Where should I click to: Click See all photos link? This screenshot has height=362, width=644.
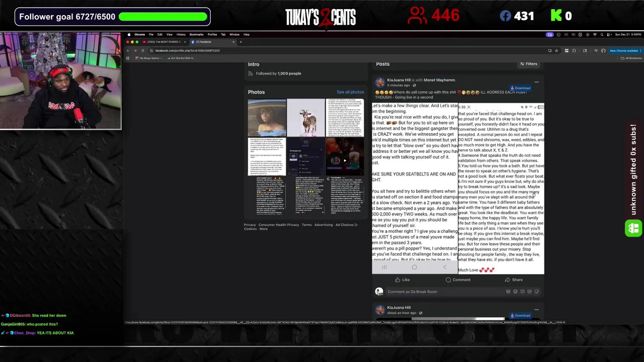tap(350, 92)
